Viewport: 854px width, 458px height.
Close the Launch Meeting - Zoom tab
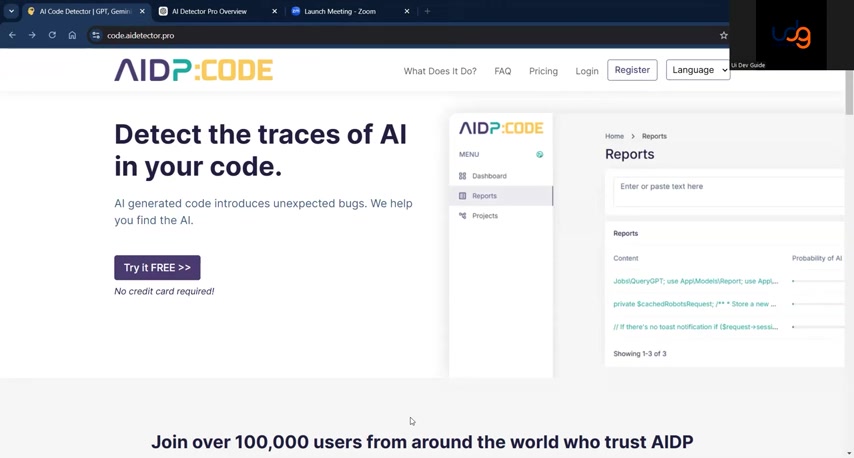407,11
